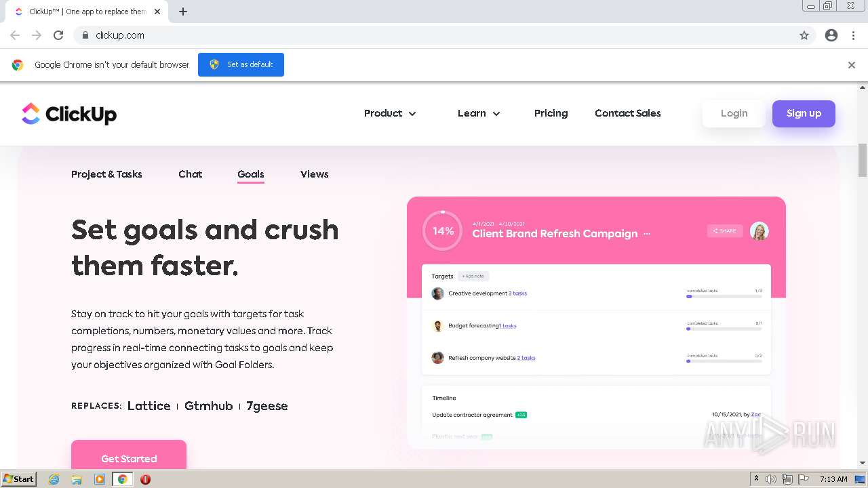The image size is (868, 488).
Task: Click the Refresh company website progress bar
Action: (724, 361)
